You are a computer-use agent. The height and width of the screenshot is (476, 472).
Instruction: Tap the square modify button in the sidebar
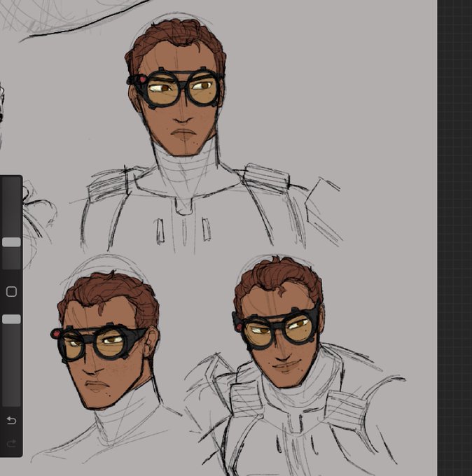pos(11,291)
